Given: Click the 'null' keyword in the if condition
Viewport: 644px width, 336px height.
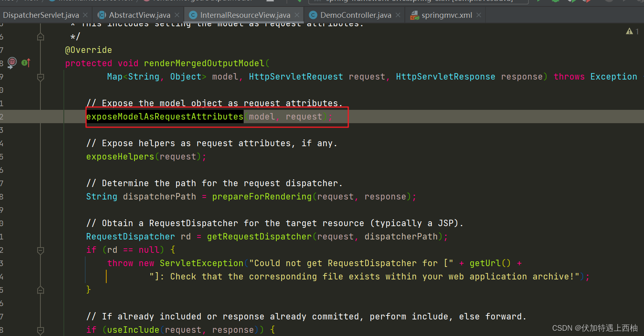Looking at the screenshot, I should (x=149, y=250).
